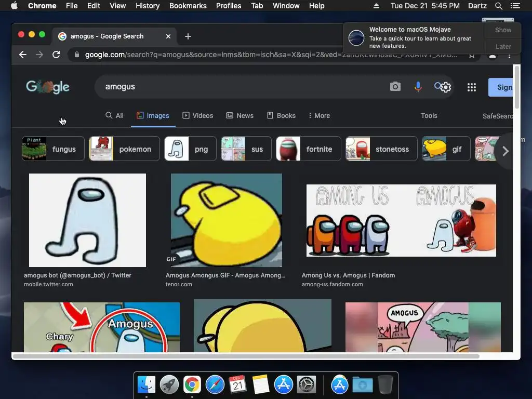Click the browser forward arrow
This screenshot has height=399, width=532.
(39, 55)
